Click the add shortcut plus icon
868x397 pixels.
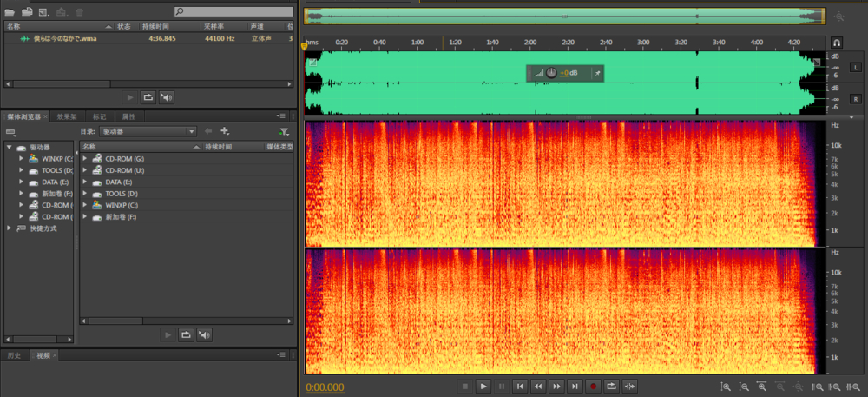coord(225,131)
